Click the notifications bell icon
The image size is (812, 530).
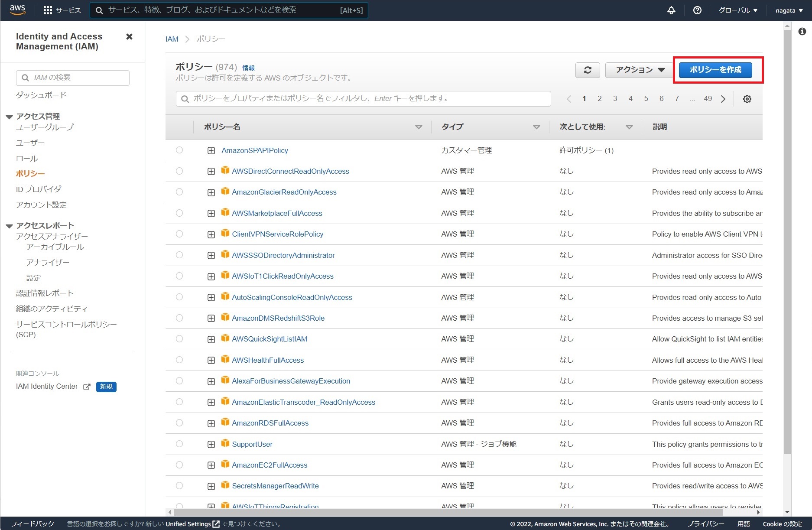click(671, 10)
